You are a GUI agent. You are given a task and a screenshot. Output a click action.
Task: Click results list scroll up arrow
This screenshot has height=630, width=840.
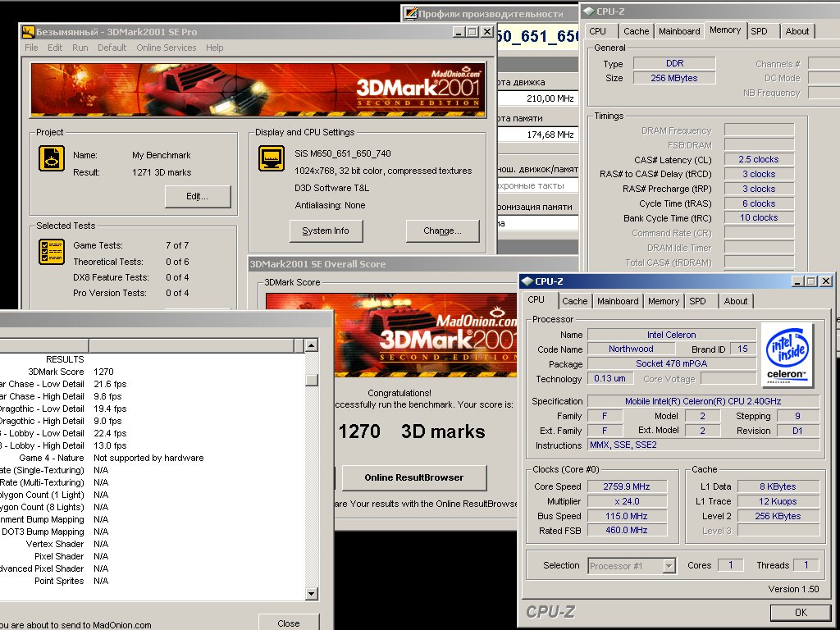[311, 345]
